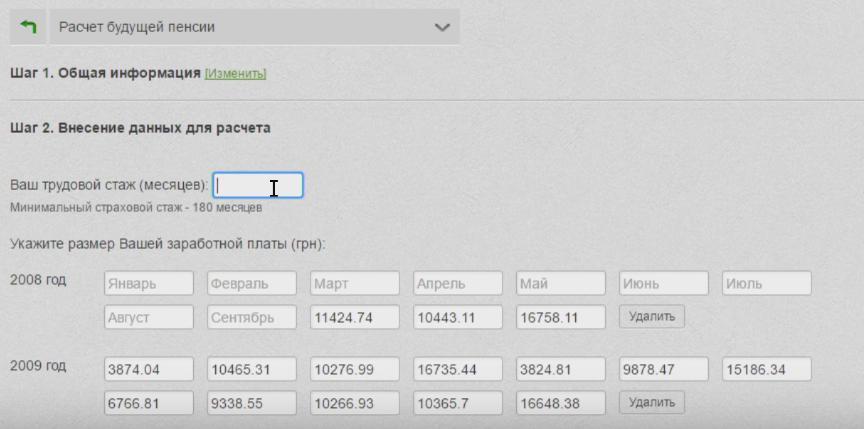Viewport: 864px width, 429px height.
Task: Click the 2009 field showing 16648.38
Action: click(x=561, y=403)
